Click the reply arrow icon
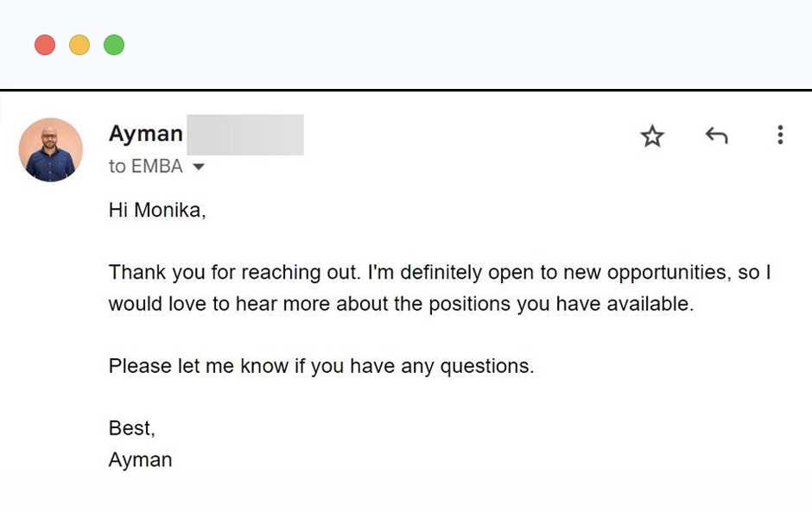 tap(716, 136)
